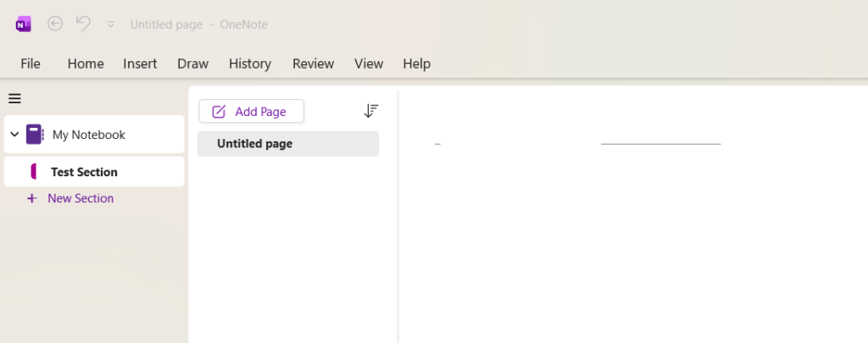
Task: Select the Draw tab
Action: pyautogui.click(x=192, y=64)
